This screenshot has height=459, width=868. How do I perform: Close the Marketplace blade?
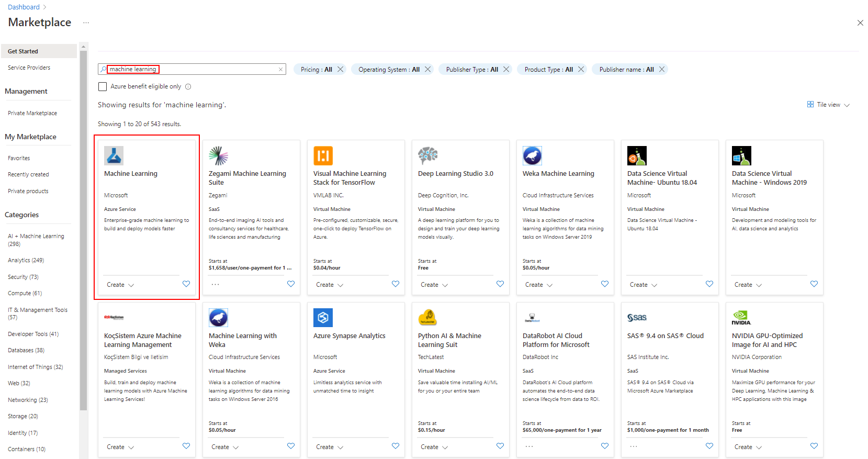pyautogui.click(x=860, y=23)
